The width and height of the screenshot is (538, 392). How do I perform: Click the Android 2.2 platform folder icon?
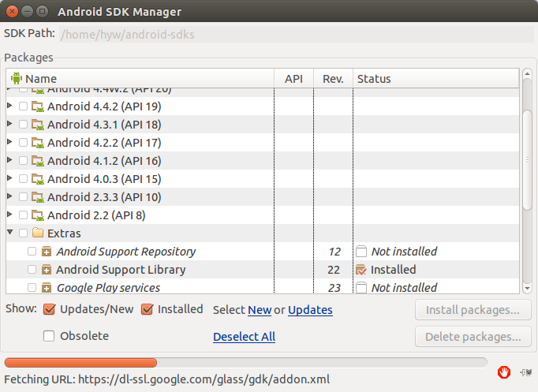tap(38, 215)
